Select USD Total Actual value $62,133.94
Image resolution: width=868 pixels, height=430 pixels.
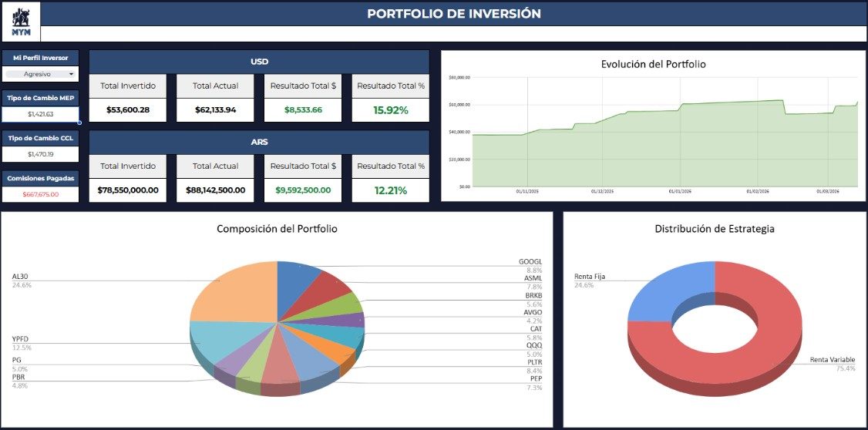tap(215, 109)
